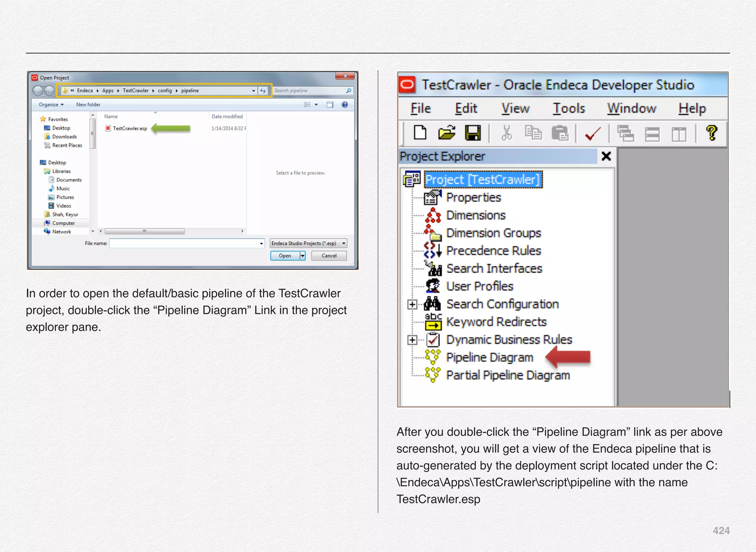756x552 pixels.
Task: Select Search Configuration tree item
Action: [502, 304]
